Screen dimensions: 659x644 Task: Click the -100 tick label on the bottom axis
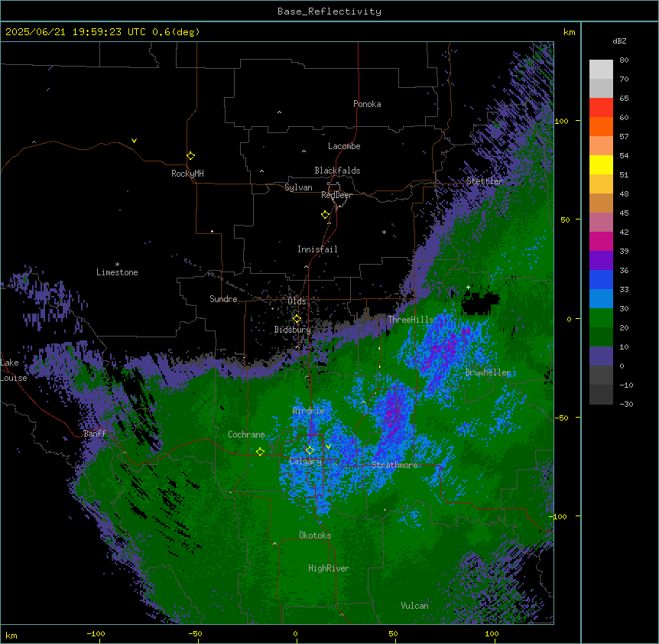[96, 633]
